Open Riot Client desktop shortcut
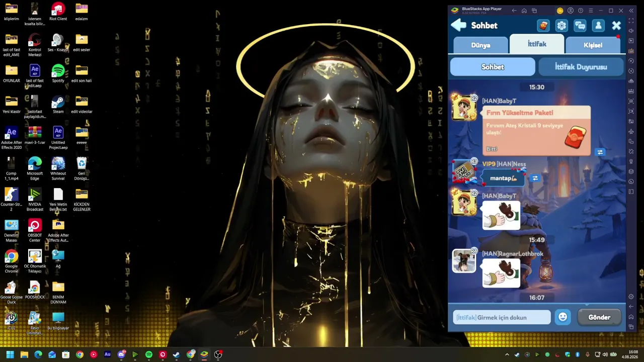 click(58, 12)
